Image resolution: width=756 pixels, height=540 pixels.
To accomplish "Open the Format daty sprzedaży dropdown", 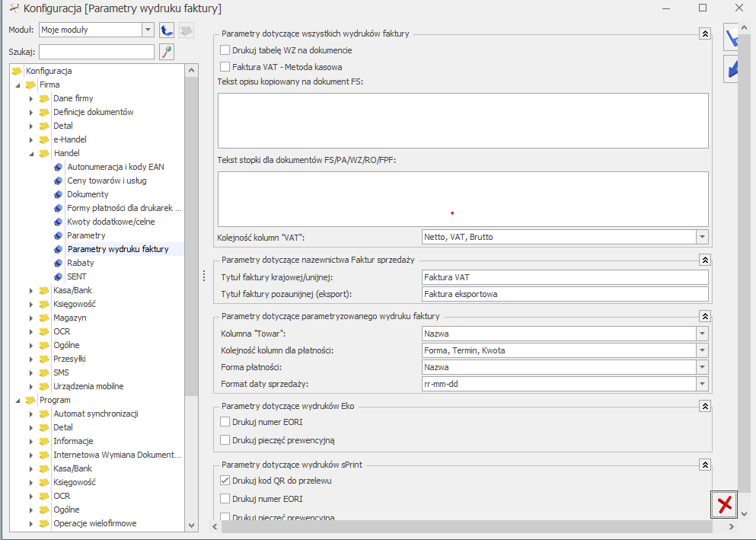I will pyautogui.click(x=702, y=385).
